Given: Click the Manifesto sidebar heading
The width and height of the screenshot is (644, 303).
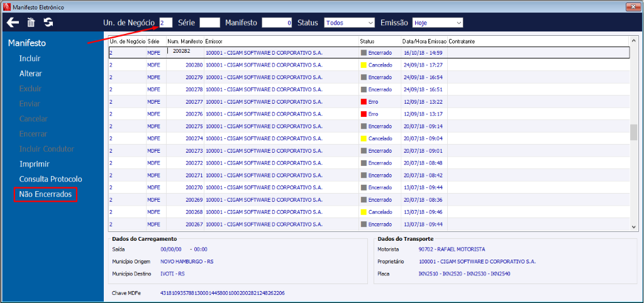Looking at the screenshot, I should point(26,43).
